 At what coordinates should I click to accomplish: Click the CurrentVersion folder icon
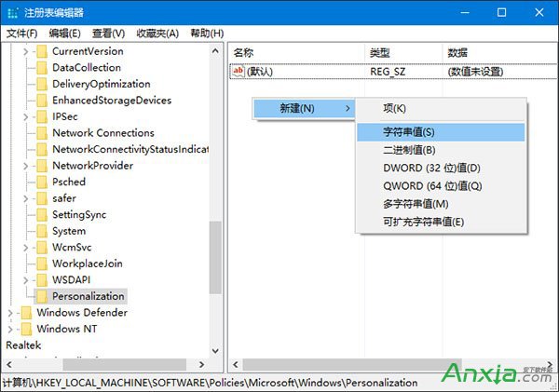tap(42, 51)
